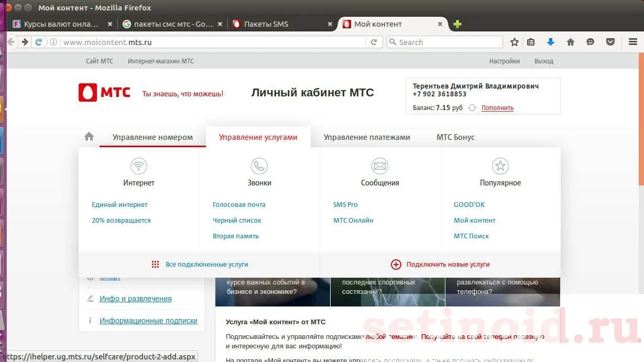Open Мой контент in Популярное
The image size is (644, 362).
click(x=474, y=221)
